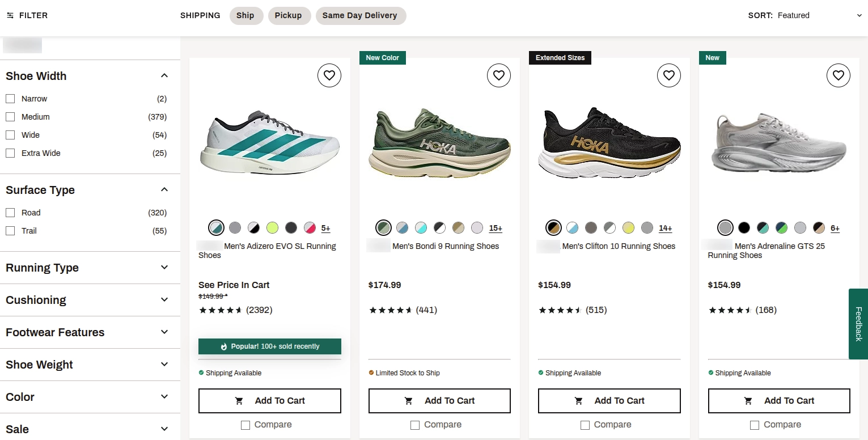Open the Bondi 9 product image

439,143
